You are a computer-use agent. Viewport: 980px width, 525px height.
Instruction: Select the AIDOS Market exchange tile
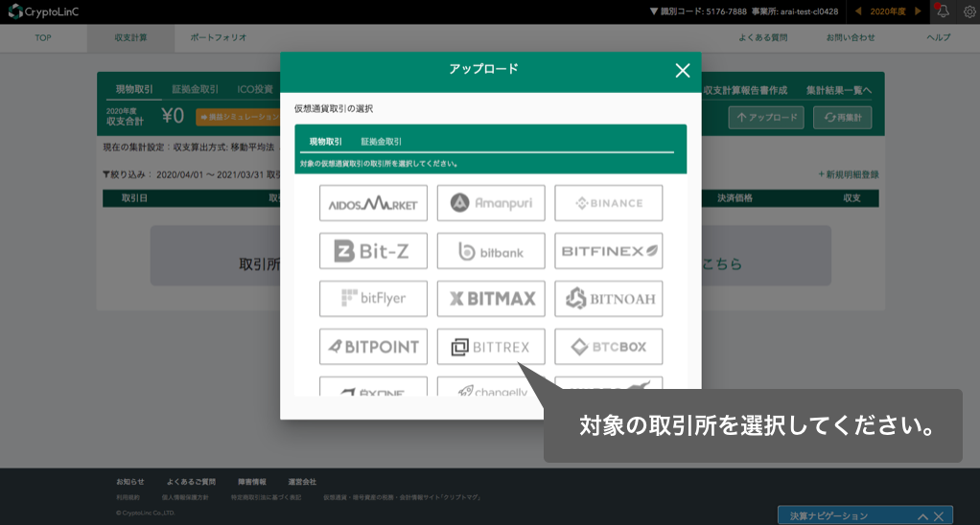tap(373, 203)
